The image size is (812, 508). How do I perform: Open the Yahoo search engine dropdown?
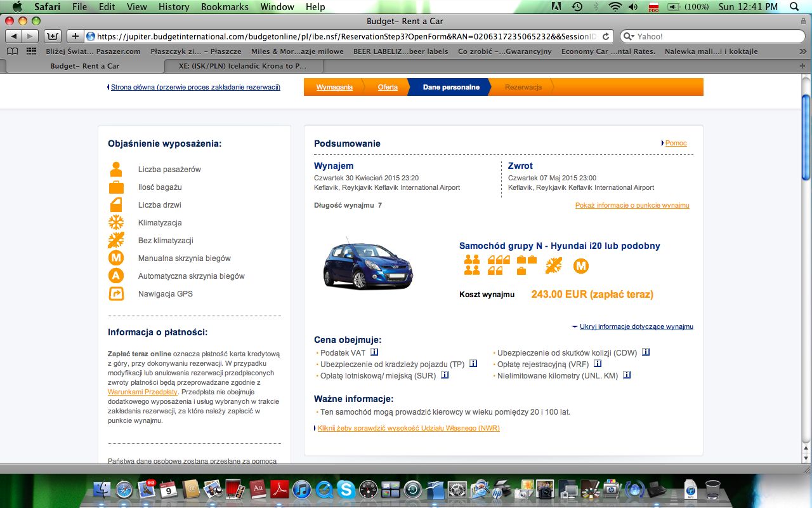(x=629, y=36)
